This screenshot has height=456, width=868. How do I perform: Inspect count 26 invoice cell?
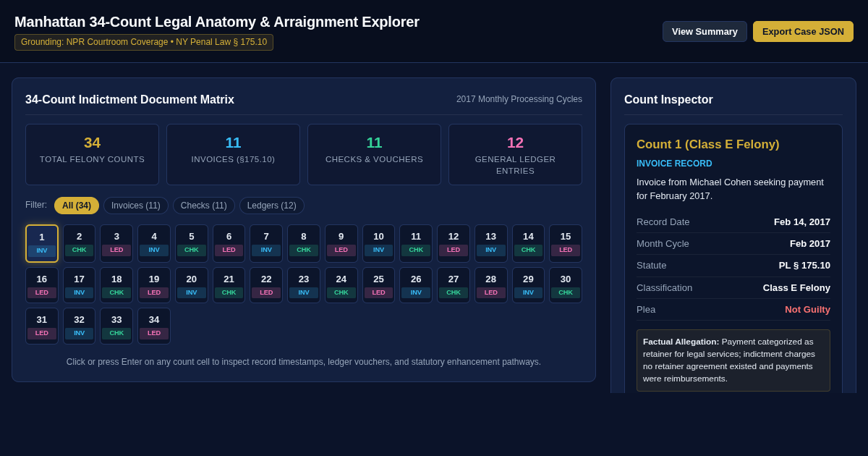416,285
